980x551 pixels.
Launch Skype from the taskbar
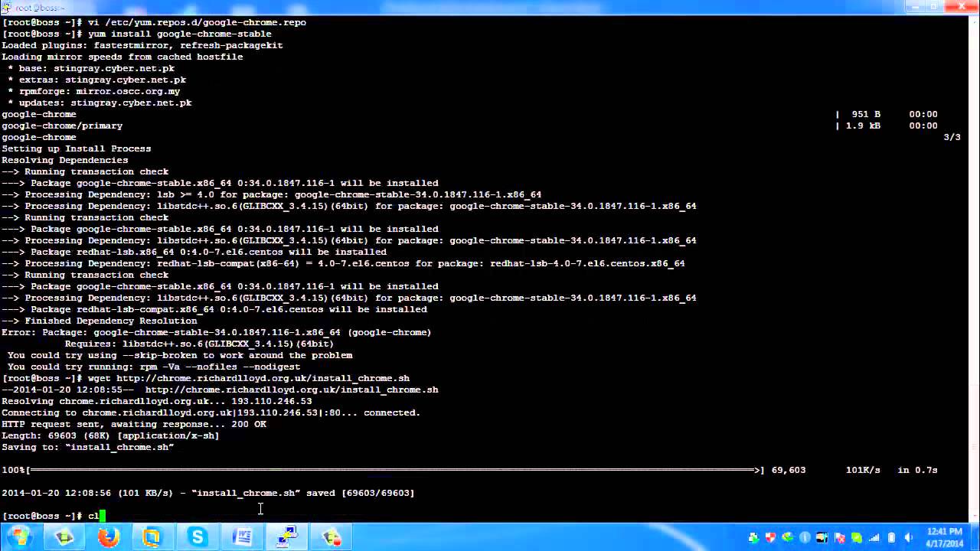pos(198,537)
